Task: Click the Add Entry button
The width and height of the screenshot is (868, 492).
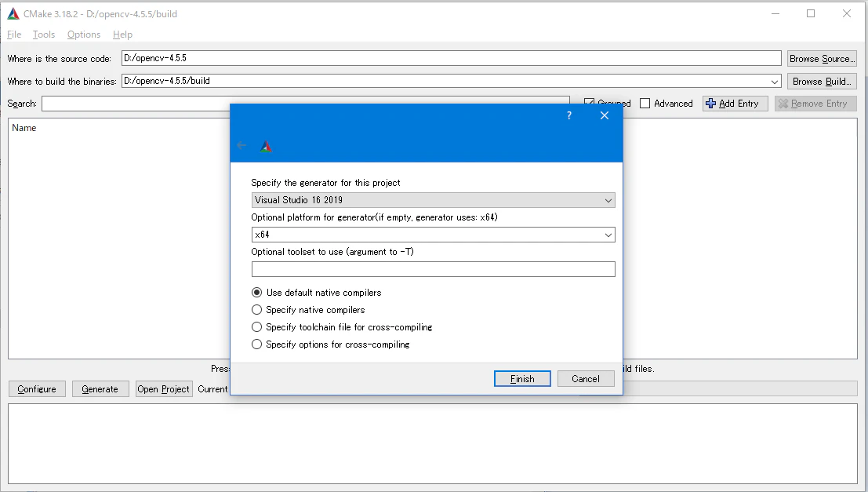Action: pos(735,104)
